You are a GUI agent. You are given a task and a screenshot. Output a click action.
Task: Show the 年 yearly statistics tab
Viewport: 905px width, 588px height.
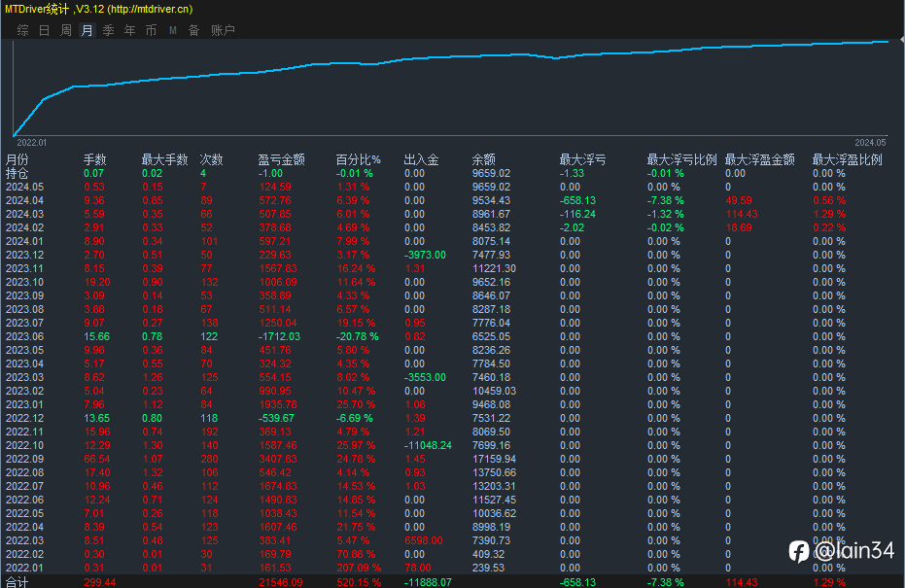[130, 30]
